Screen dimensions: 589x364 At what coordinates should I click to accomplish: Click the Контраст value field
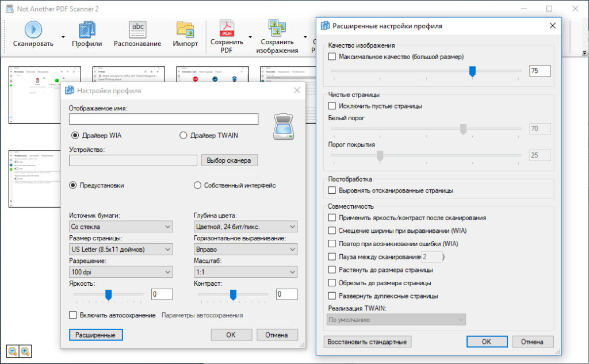286,294
